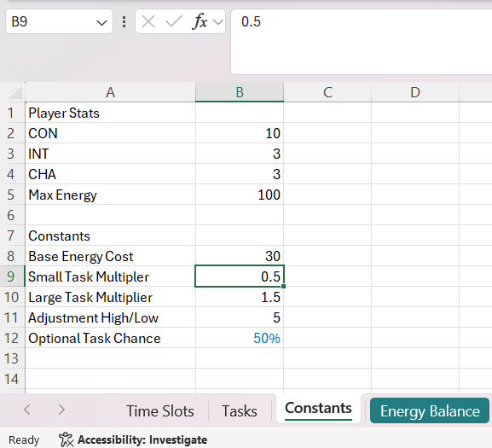Screen dimensions: 492x448
Task: Click the Max Energy value 100
Action: point(240,195)
